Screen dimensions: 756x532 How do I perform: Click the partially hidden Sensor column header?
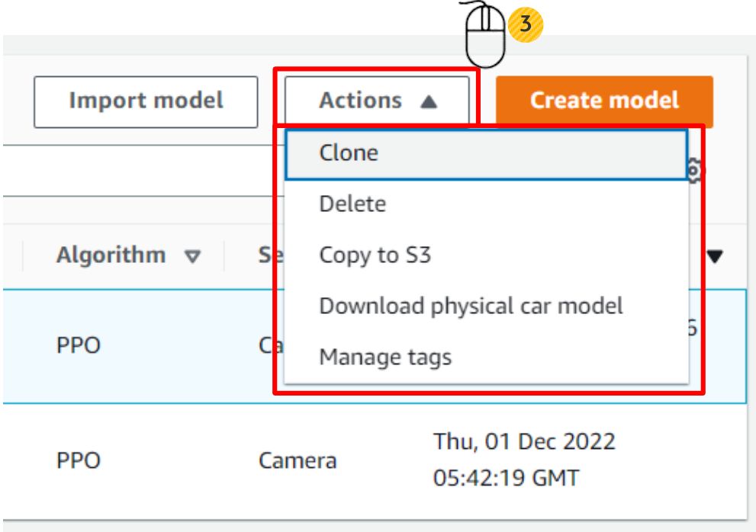(266, 255)
